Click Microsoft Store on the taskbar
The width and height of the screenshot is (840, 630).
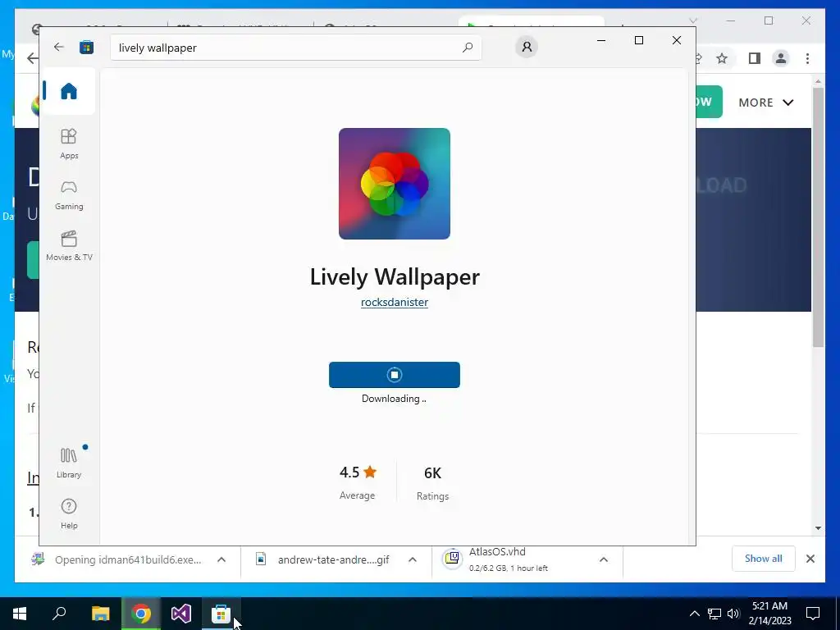click(221, 614)
